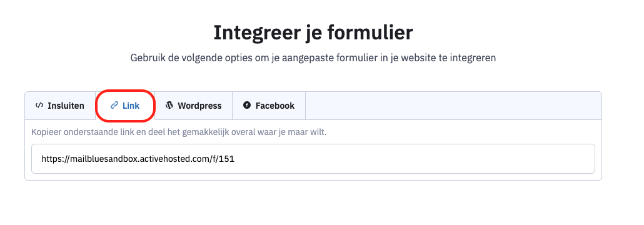Open the Wordpress tab
The height and width of the screenshot is (225, 644).
tap(193, 106)
